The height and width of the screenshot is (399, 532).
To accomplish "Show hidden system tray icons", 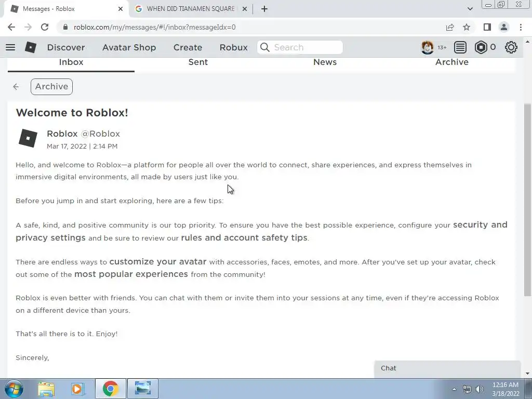I will (x=454, y=389).
